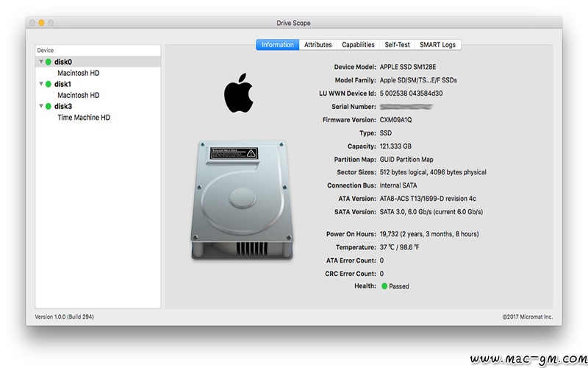Collapse the disk3 disclosure triangle

[x=41, y=106]
